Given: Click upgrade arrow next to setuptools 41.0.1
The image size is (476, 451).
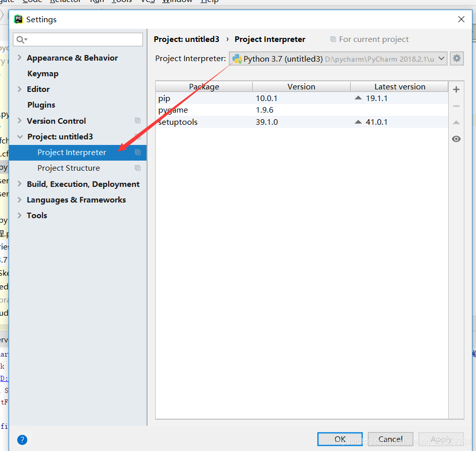Looking at the screenshot, I should tap(358, 122).
